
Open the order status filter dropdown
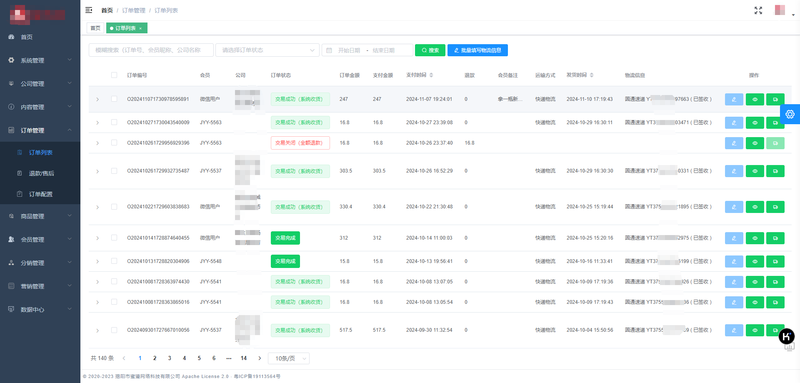click(x=267, y=50)
